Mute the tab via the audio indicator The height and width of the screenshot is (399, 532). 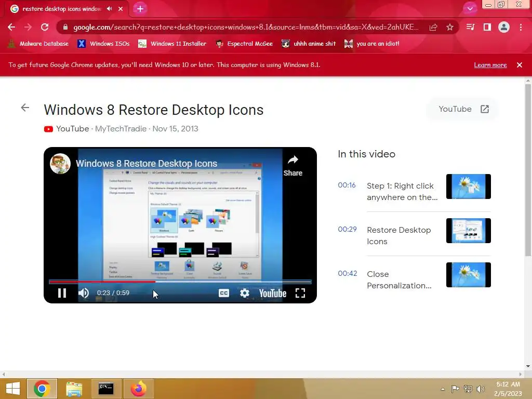point(109,9)
